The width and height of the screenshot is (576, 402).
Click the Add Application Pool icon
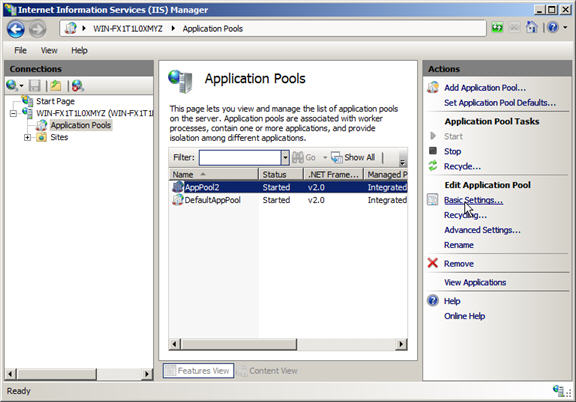click(433, 87)
